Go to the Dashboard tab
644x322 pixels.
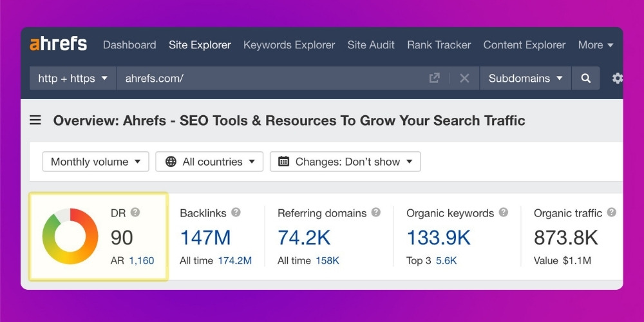(x=129, y=45)
